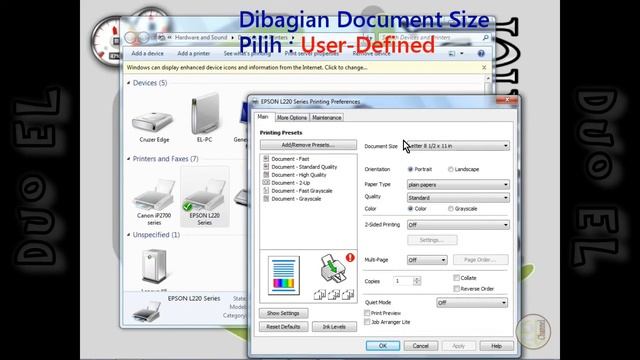Click Add a printer in toolbar
The height and width of the screenshot is (360, 640).
(x=193, y=53)
